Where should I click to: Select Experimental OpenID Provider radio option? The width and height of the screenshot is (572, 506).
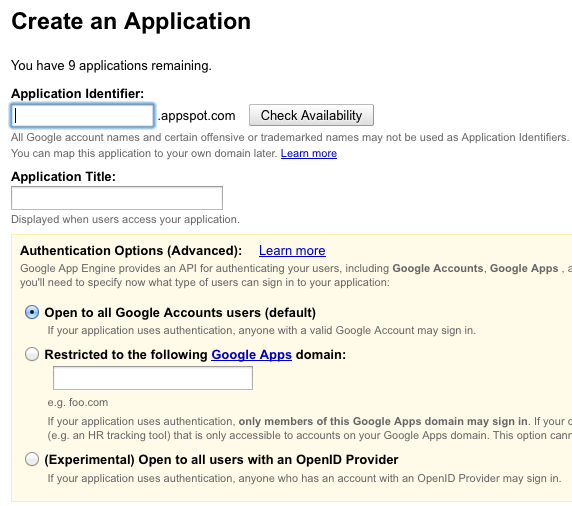(32, 459)
